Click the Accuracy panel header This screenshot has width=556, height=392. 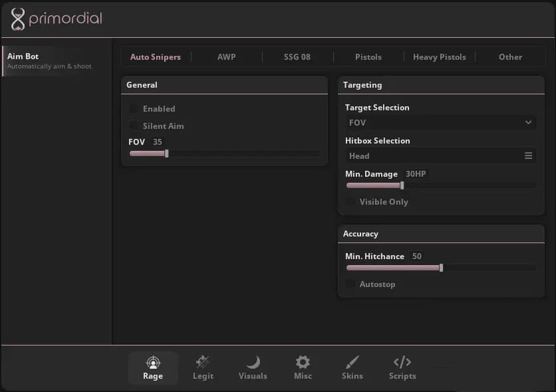coord(441,234)
